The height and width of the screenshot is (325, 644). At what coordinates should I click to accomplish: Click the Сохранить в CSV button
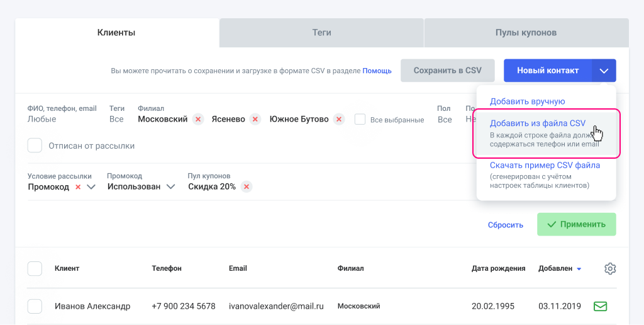[447, 71]
